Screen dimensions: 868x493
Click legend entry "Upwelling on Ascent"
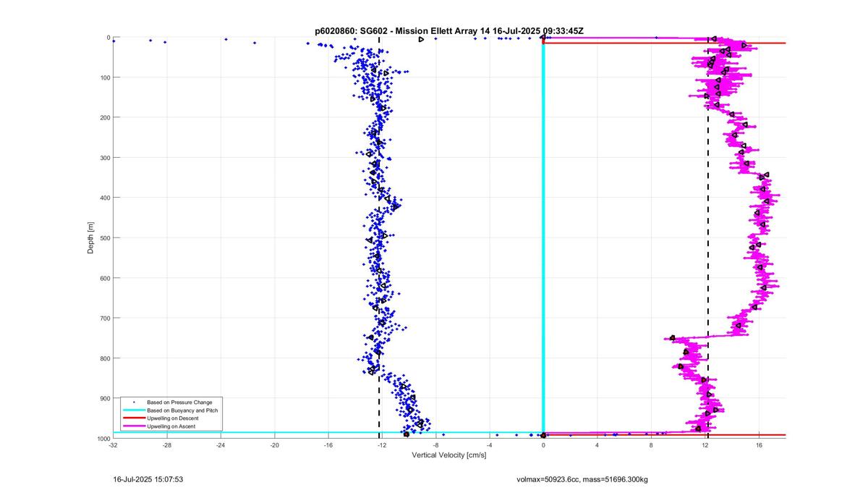[171, 427]
